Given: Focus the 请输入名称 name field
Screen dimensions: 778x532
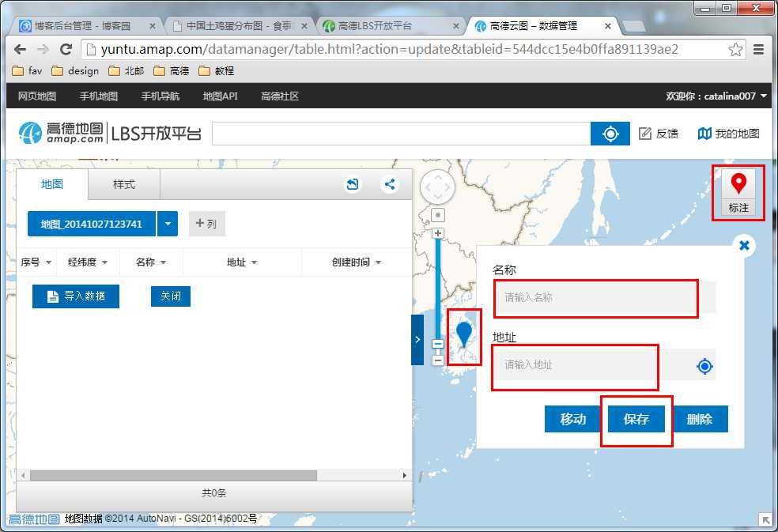Looking at the screenshot, I should click(x=606, y=297).
